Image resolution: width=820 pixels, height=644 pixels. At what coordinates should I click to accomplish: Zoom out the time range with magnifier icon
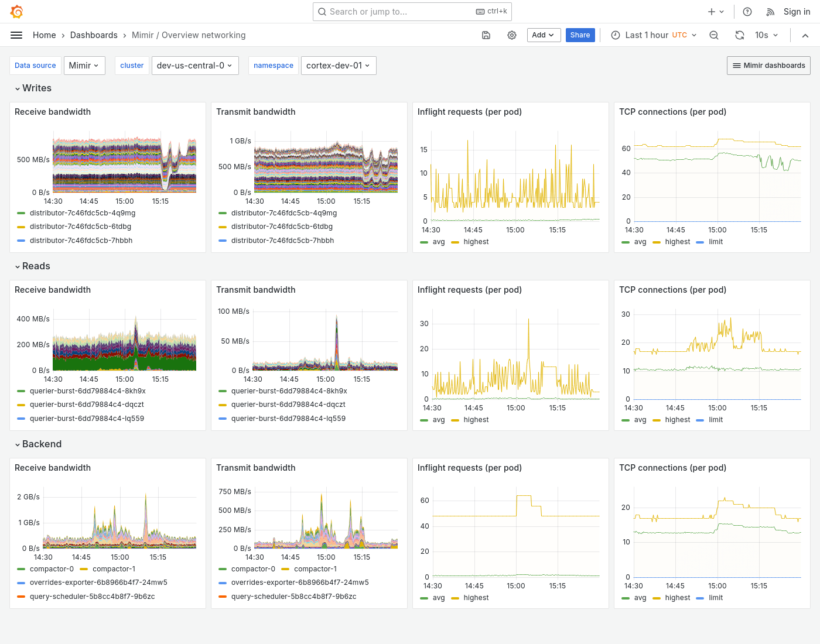coord(713,35)
